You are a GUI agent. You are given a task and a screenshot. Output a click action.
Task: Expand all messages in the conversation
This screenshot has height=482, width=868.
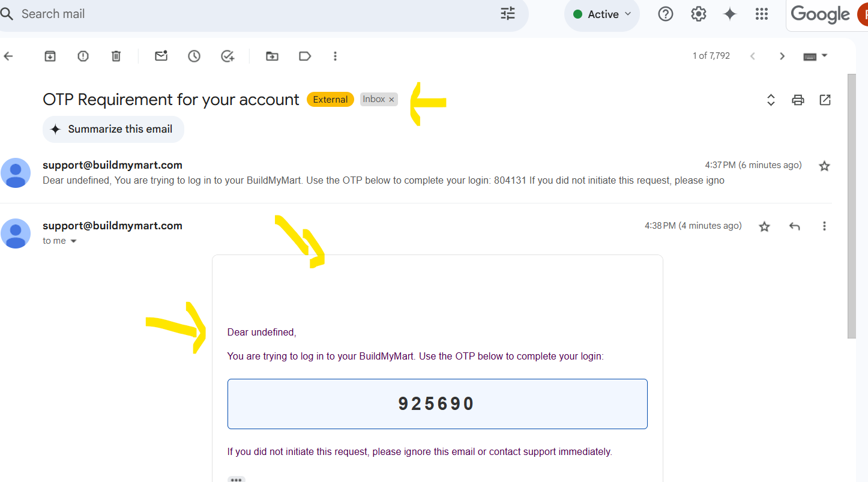click(x=771, y=100)
